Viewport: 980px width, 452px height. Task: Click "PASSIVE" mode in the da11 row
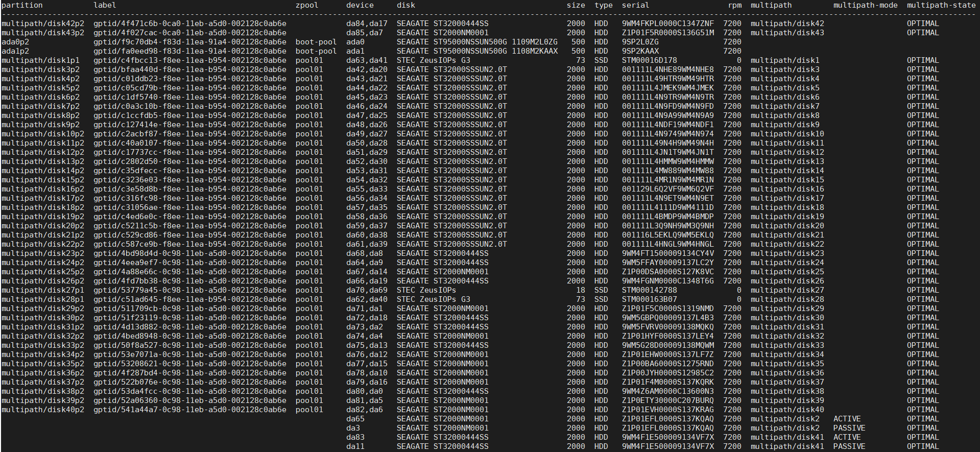pyautogui.click(x=849, y=446)
